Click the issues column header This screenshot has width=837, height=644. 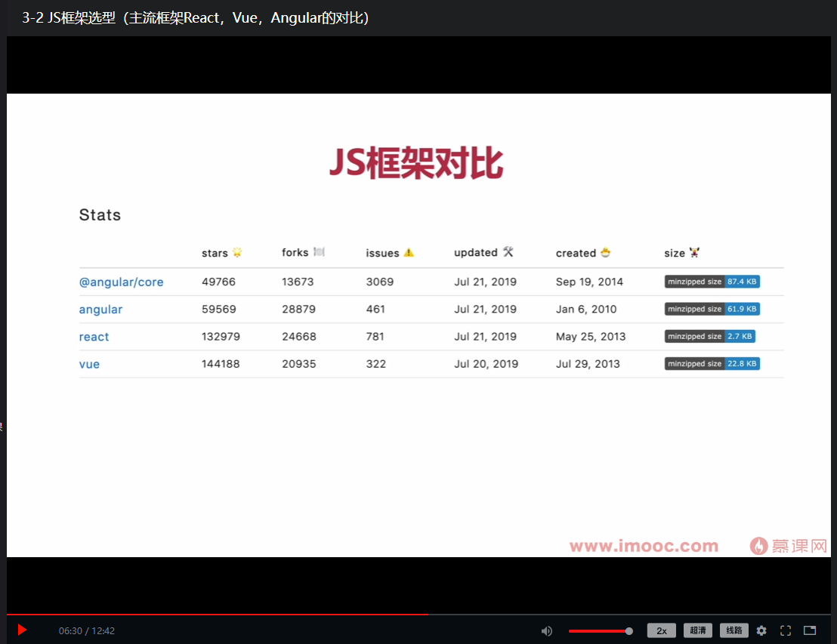click(390, 252)
